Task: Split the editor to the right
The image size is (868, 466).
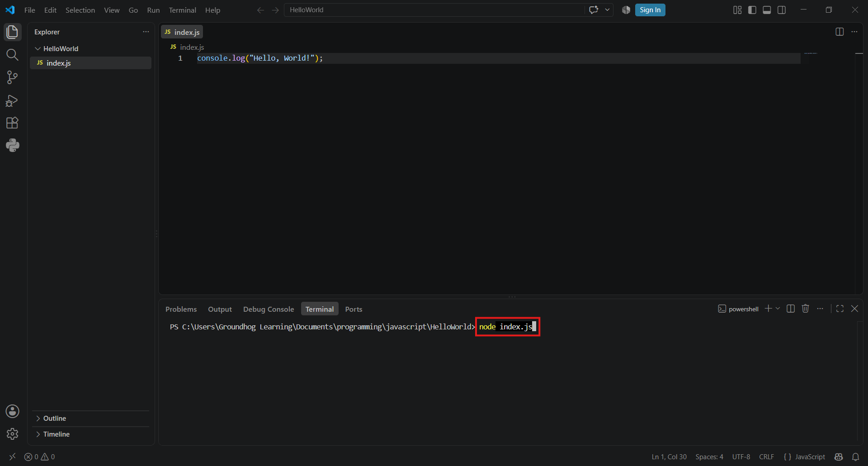Action: 840,32
